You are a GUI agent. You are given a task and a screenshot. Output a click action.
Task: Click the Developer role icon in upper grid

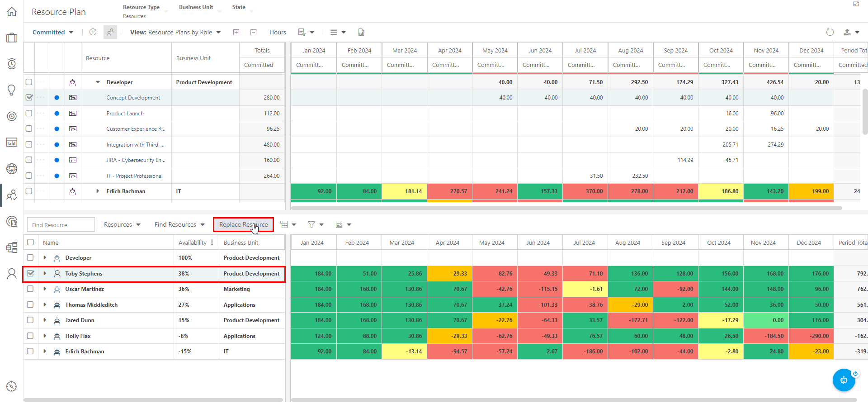(73, 82)
